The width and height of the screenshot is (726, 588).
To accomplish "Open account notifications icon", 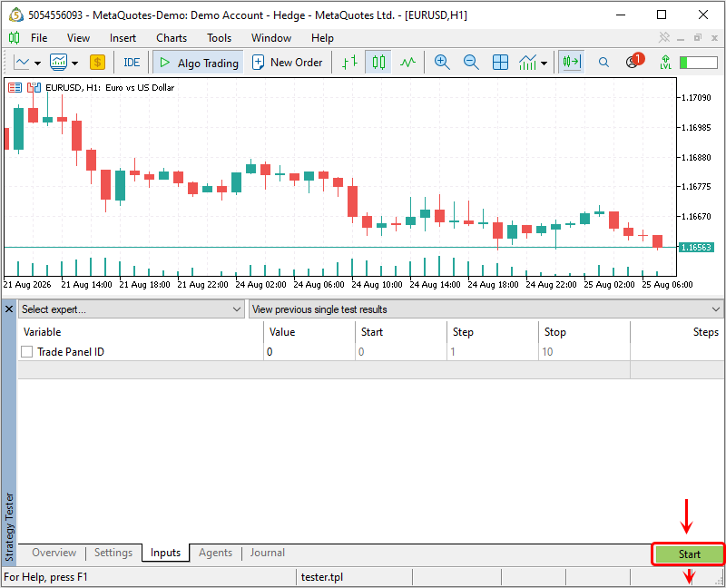I will click(x=633, y=61).
